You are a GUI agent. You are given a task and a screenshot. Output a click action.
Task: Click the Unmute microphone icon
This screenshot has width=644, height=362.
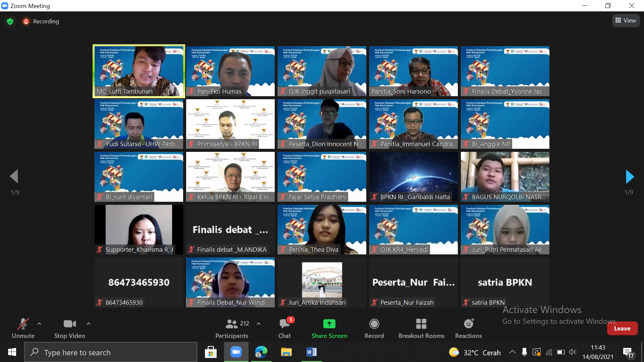(x=23, y=324)
